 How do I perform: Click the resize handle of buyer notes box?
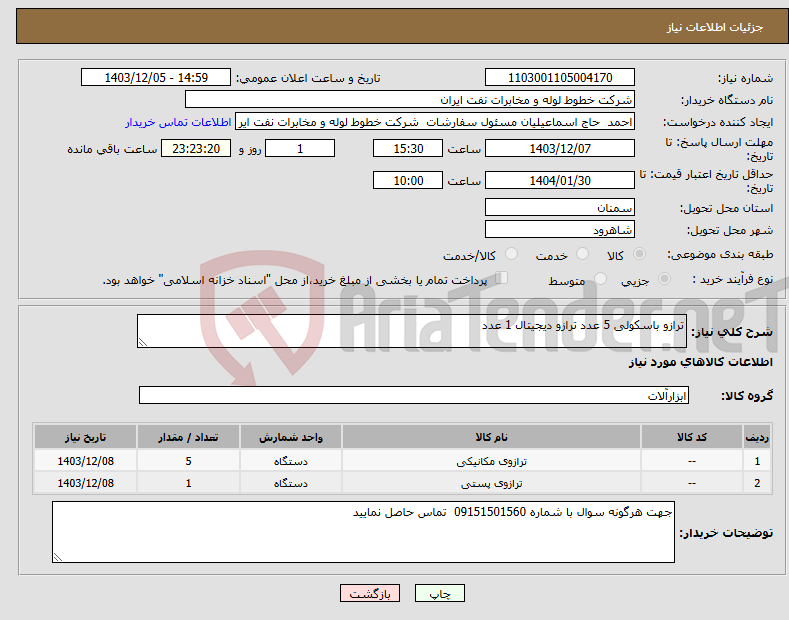(x=58, y=557)
